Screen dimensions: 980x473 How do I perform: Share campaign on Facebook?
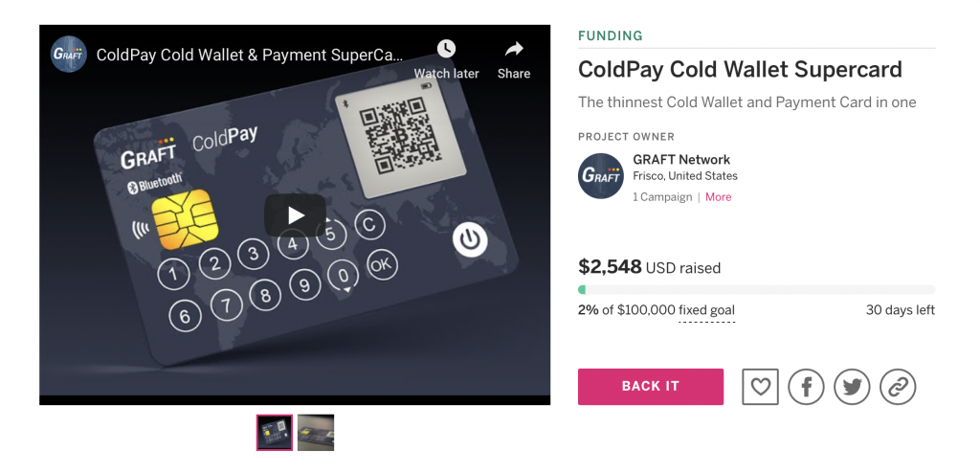point(807,386)
